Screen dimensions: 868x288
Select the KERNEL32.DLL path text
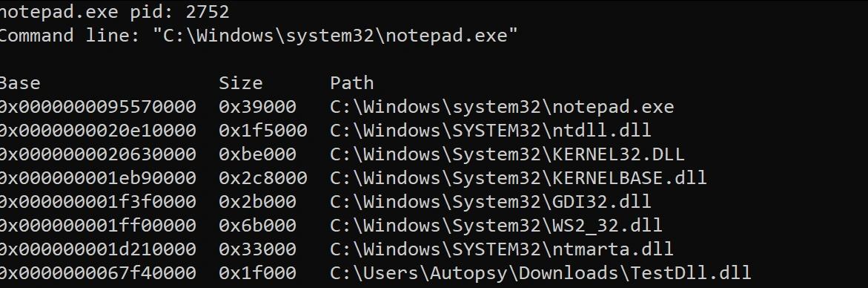point(507,154)
